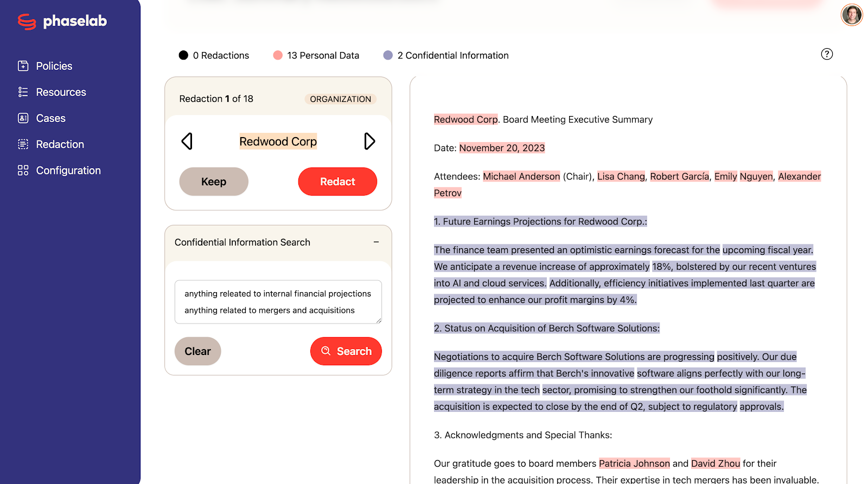This screenshot has height=484, width=868.
Task: Select Cases in the sidebar
Action: [50, 118]
